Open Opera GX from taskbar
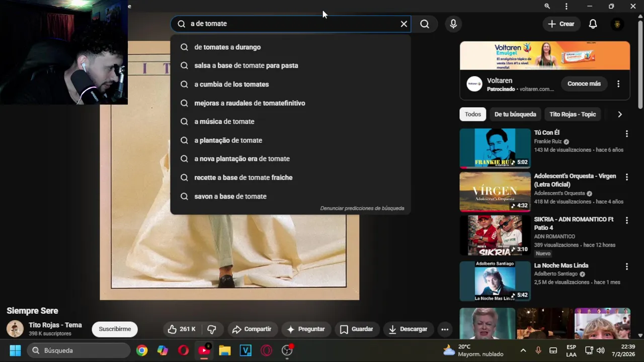This screenshot has width=644, height=362. click(266, 350)
